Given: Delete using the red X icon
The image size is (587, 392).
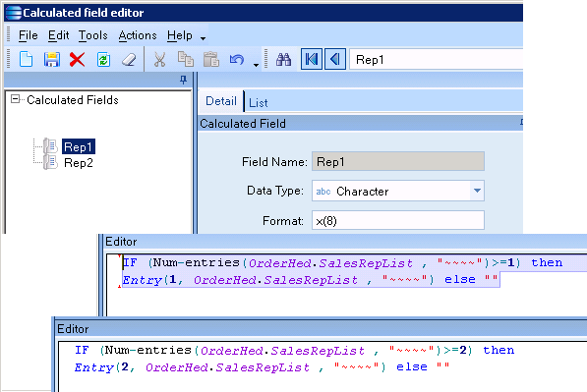Looking at the screenshot, I should [x=77, y=60].
